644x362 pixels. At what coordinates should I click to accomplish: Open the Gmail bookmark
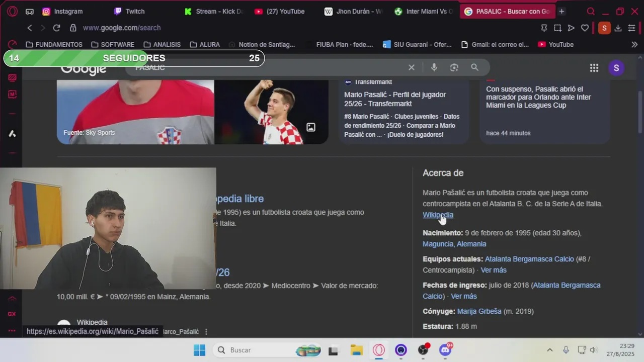(x=495, y=44)
